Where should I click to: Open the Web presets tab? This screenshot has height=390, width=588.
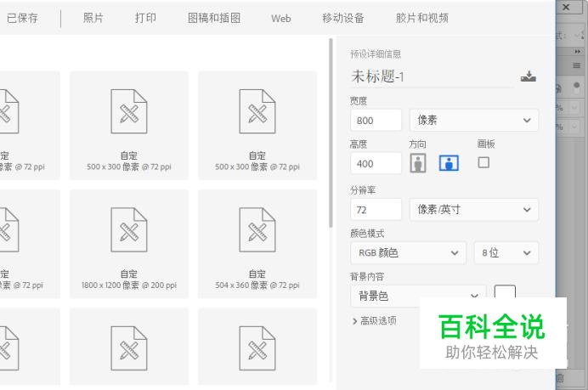coord(281,19)
